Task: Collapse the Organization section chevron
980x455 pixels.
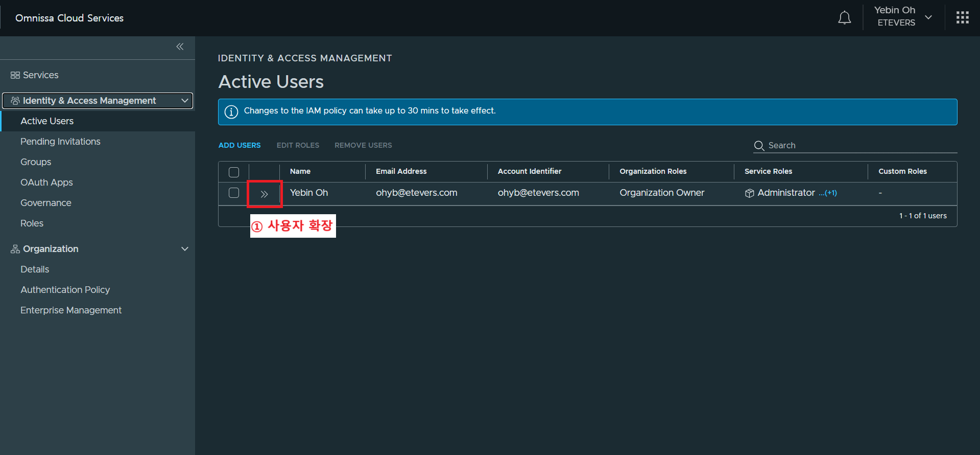Action: point(184,249)
